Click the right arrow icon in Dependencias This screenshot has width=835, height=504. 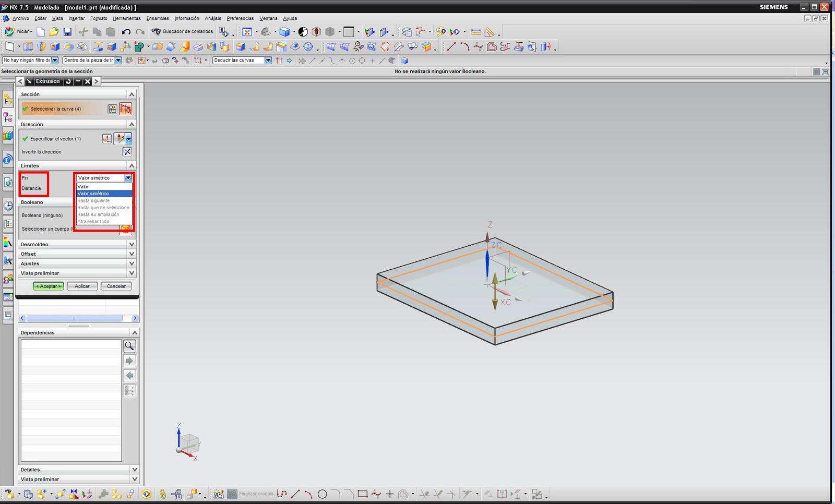point(129,361)
